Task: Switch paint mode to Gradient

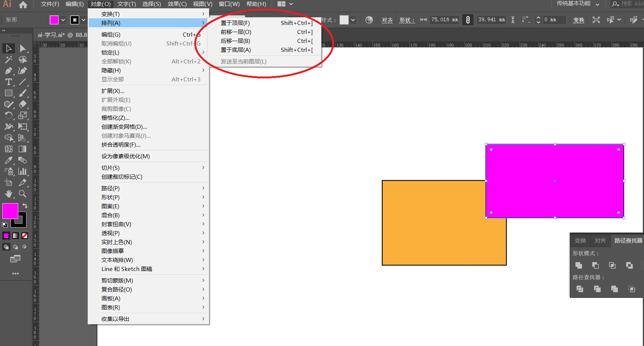Action: tap(15, 236)
